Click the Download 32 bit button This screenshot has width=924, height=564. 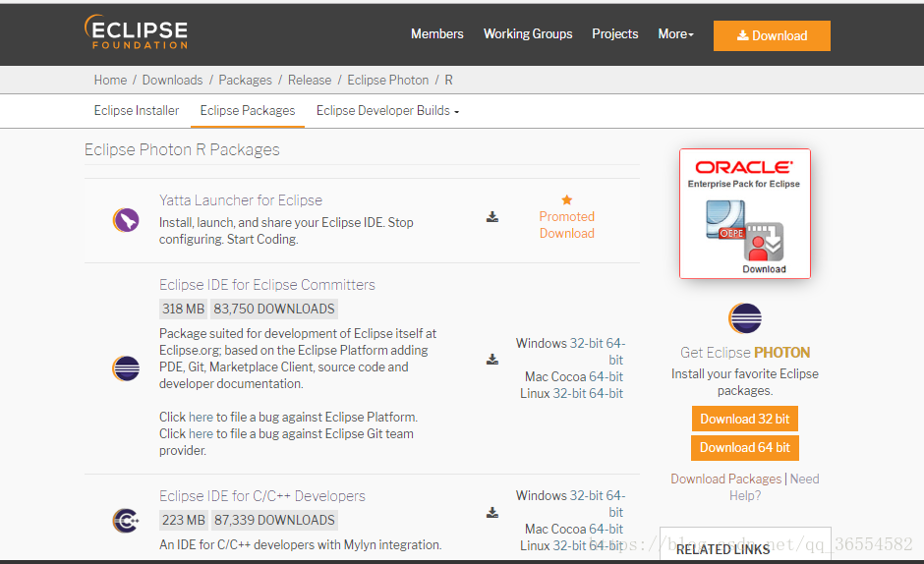tap(745, 419)
